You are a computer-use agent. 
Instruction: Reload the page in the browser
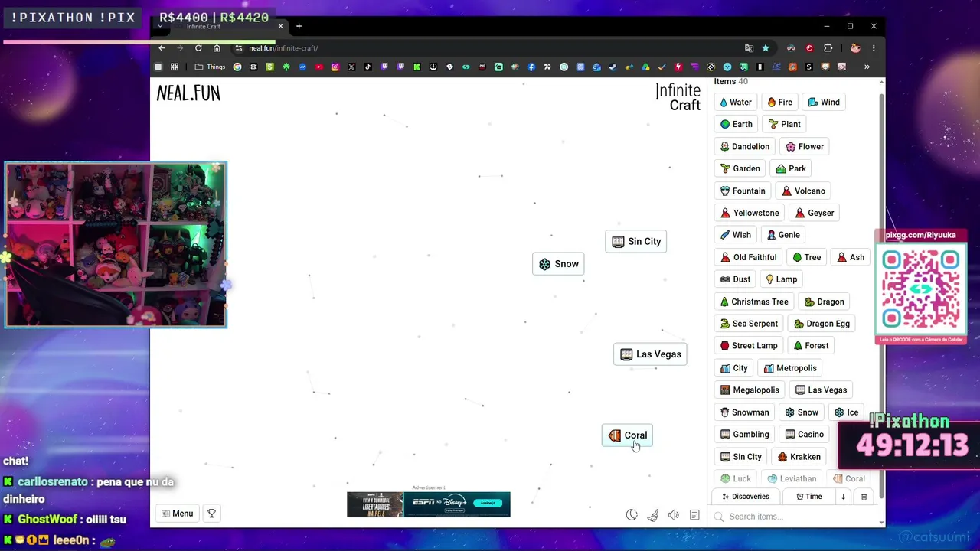(x=198, y=48)
